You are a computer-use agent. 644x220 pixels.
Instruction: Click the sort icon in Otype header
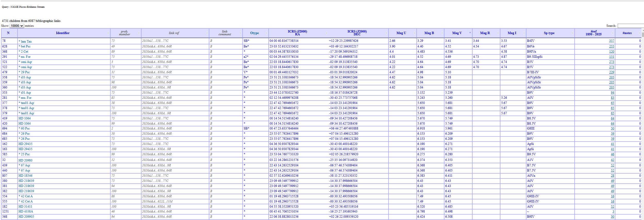pyautogui.click(x=266, y=33)
